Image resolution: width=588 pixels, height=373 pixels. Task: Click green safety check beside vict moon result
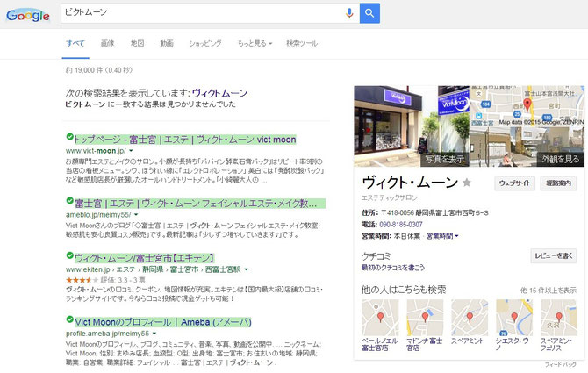[69, 136]
